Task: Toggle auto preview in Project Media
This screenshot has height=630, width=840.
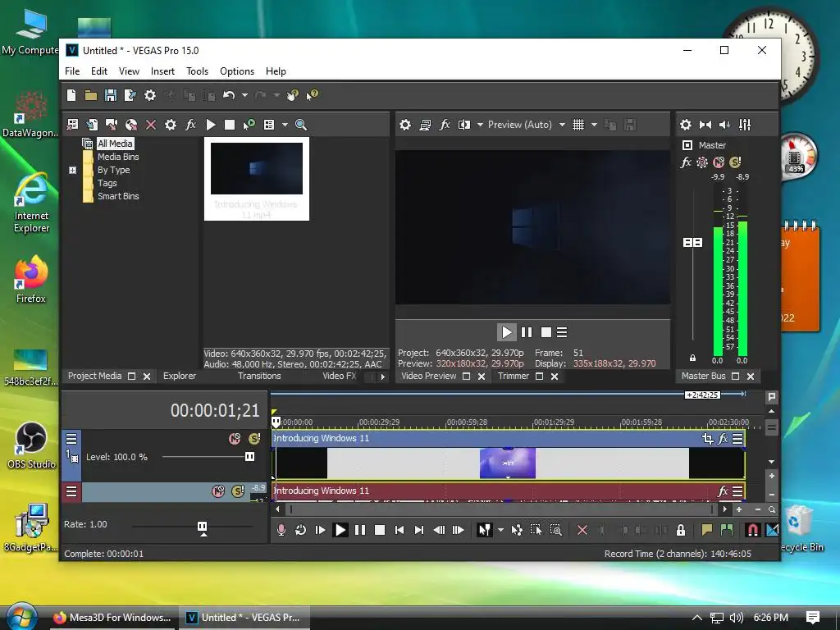Action: 249,125
